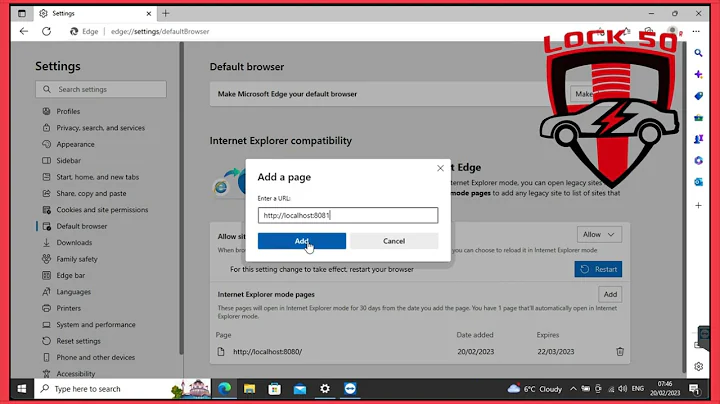
Task: Open the sidebar Tools briefcase icon
Action: pos(698,118)
